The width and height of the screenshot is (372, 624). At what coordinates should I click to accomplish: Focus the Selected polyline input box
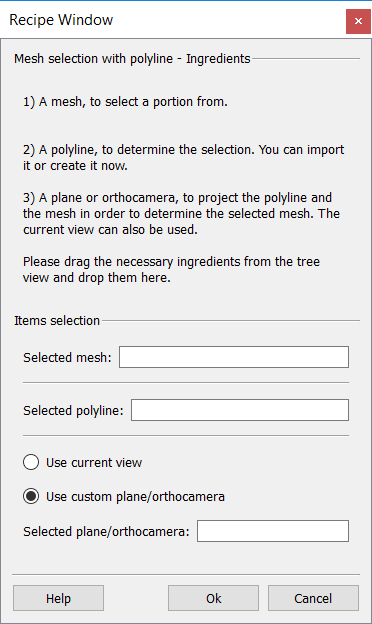[x=240, y=410]
